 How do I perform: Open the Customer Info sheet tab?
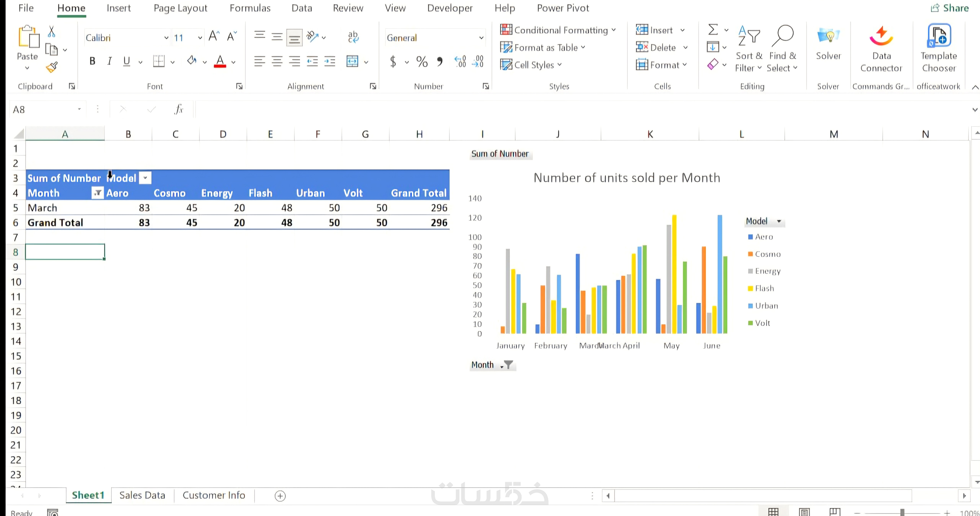tap(214, 495)
